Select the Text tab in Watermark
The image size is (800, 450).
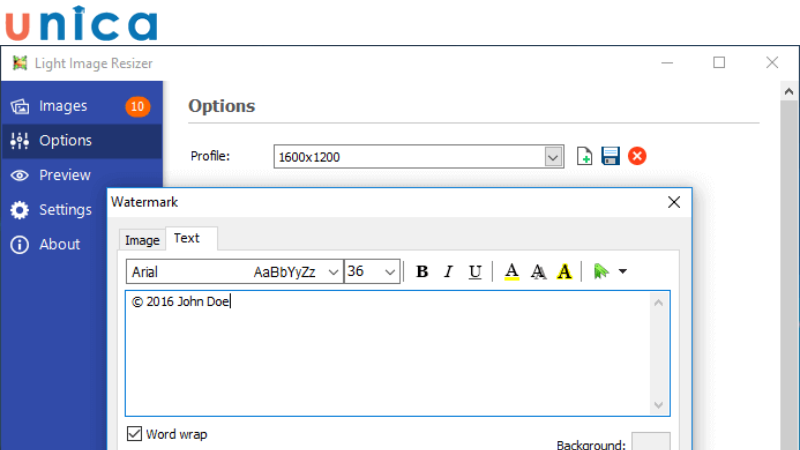[x=187, y=238]
